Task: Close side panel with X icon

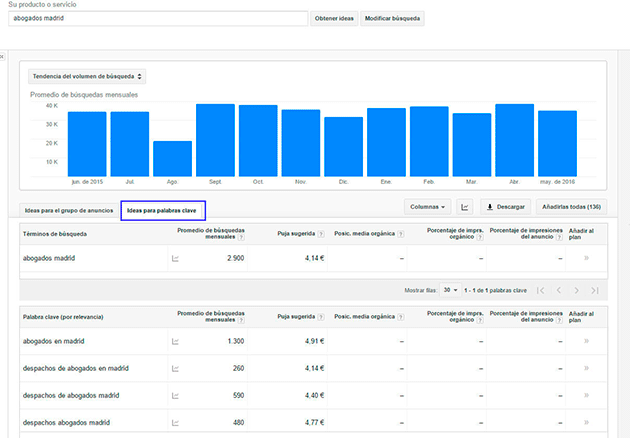Action: pos(2,57)
